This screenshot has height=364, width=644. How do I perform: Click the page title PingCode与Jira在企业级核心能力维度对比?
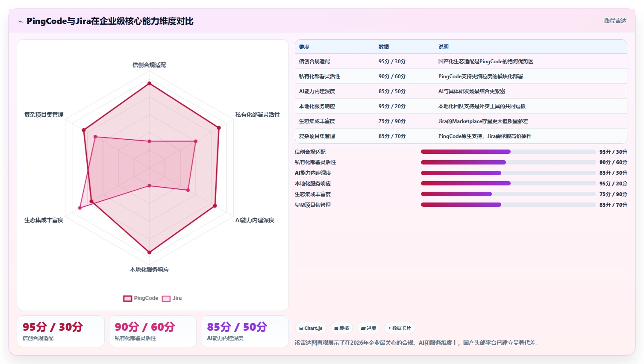point(110,21)
